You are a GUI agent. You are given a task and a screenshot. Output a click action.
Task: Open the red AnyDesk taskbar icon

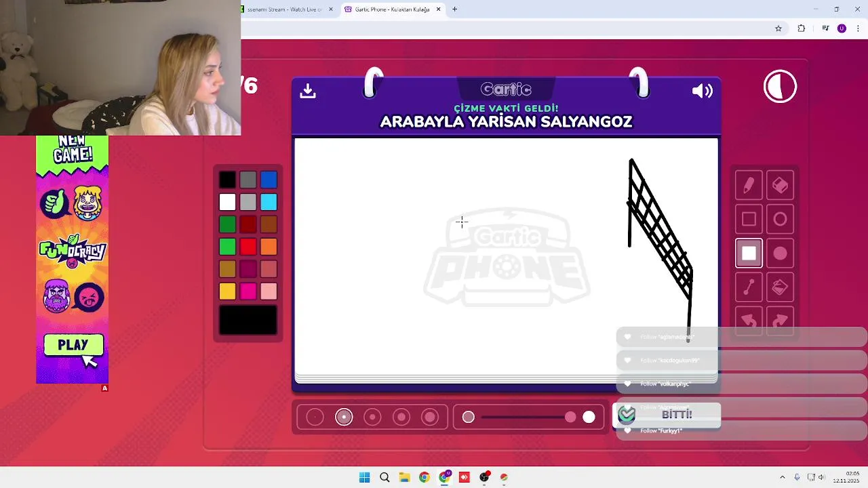tap(464, 477)
